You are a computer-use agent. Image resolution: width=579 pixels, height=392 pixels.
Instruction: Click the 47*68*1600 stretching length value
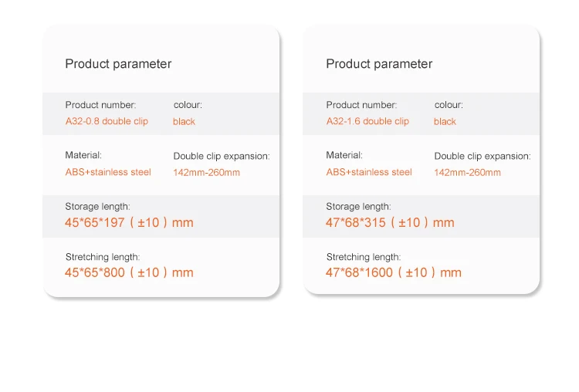tap(394, 272)
